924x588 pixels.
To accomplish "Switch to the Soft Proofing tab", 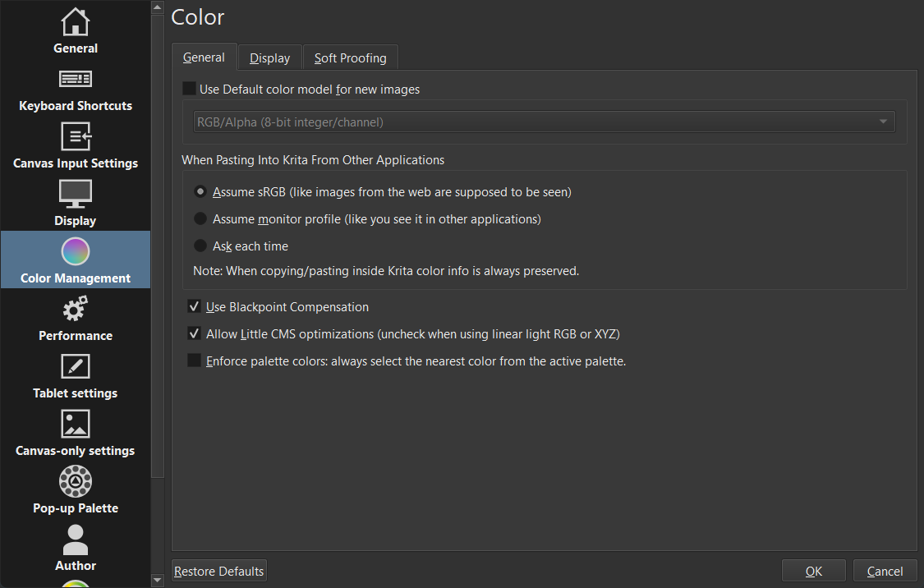I will (x=351, y=58).
